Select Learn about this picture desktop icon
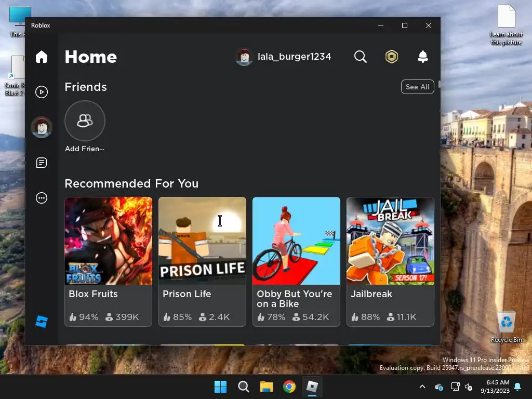Viewport: 532px width, 399px height. (506, 25)
